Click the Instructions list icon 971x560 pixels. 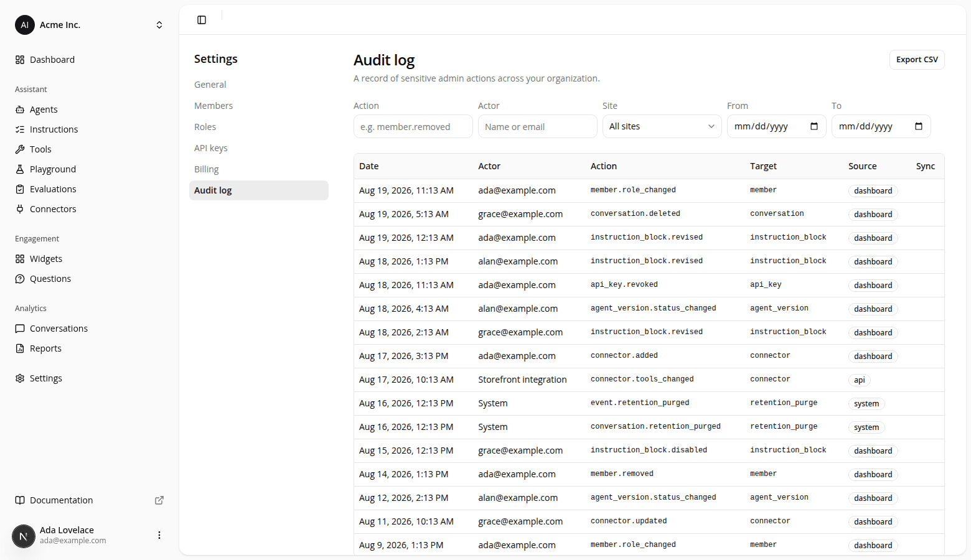(20, 129)
